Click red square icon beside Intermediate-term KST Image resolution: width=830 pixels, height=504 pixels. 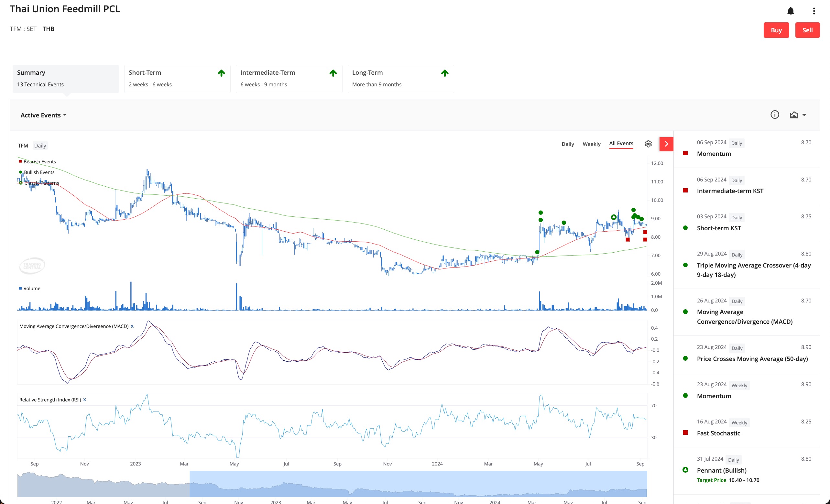click(x=685, y=190)
